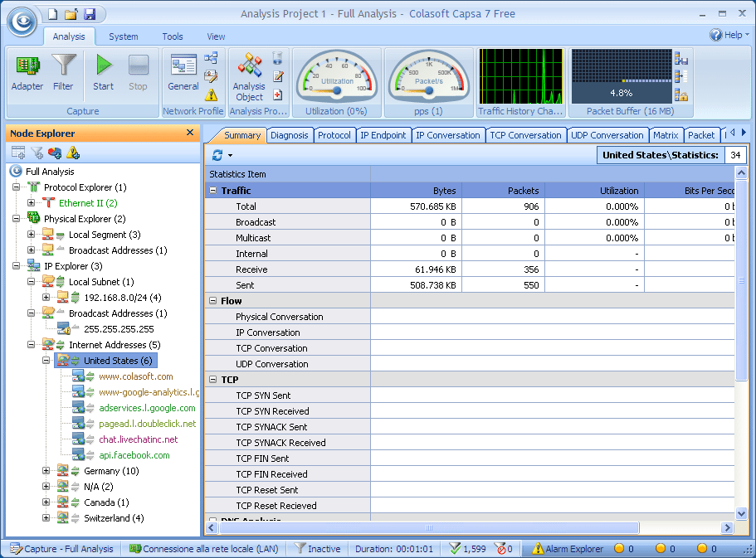Open the refresh dropdown arrow in Summary
Image resolution: width=756 pixels, height=558 pixels.
pyautogui.click(x=230, y=156)
